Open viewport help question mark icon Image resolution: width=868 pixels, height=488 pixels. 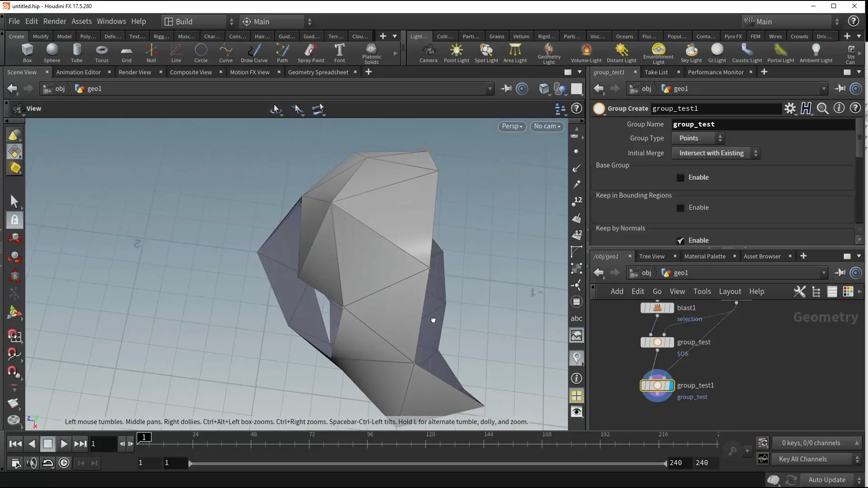(576, 108)
